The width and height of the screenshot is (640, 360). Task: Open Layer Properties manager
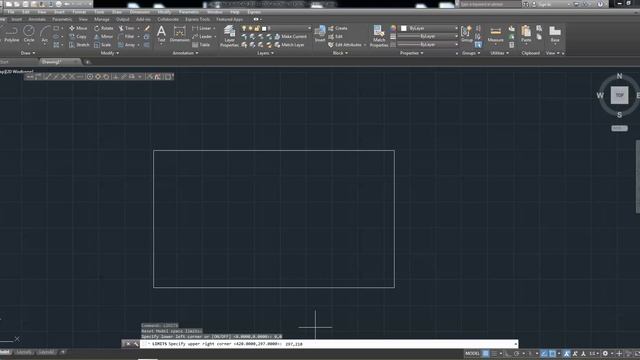coord(229,36)
